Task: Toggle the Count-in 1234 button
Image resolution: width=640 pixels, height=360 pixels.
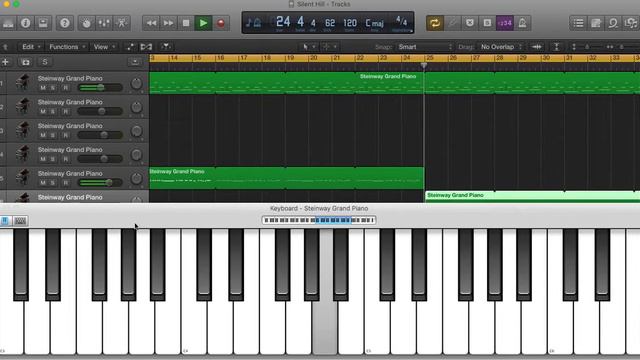Action: click(x=505, y=23)
